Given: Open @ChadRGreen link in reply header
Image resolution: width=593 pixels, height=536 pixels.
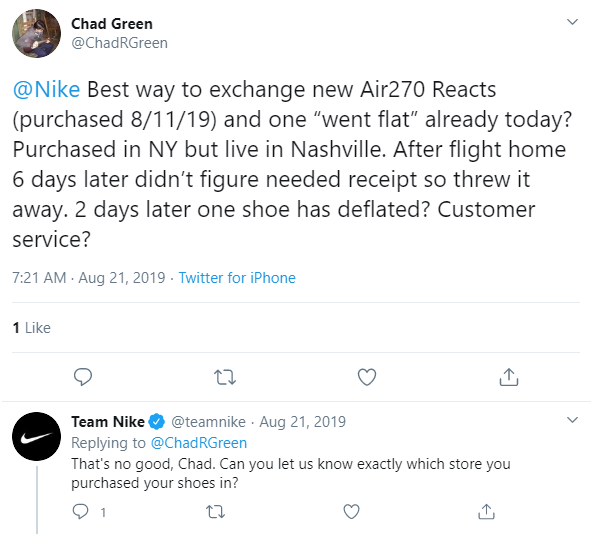Looking at the screenshot, I should pyautogui.click(x=199, y=443).
